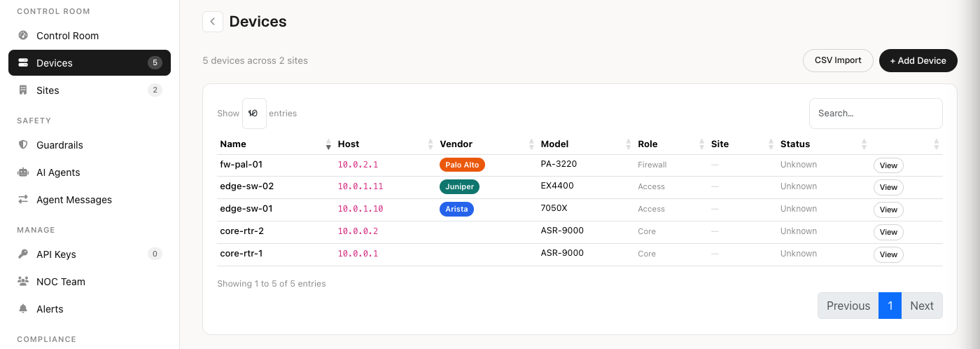
Task: Open Agent Messages in sidebar
Action: (x=90, y=200)
